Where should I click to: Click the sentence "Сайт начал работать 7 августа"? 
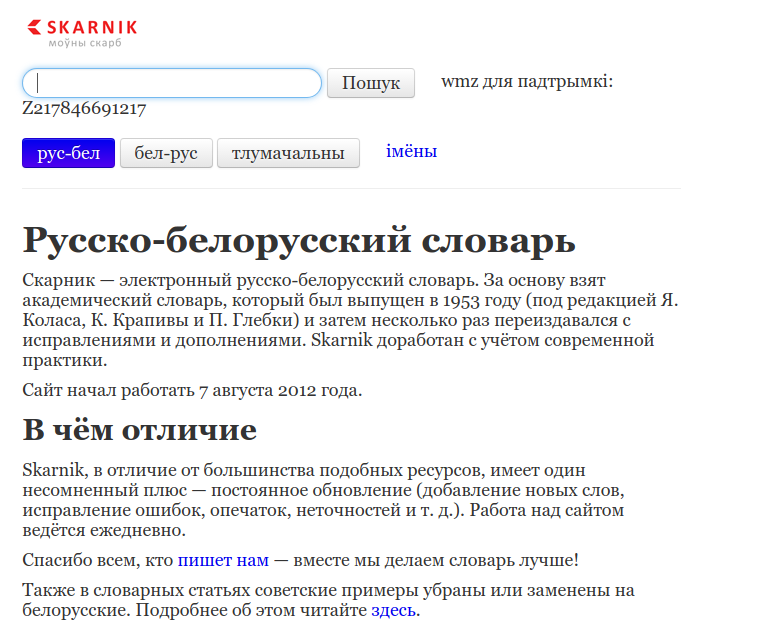click(192, 390)
